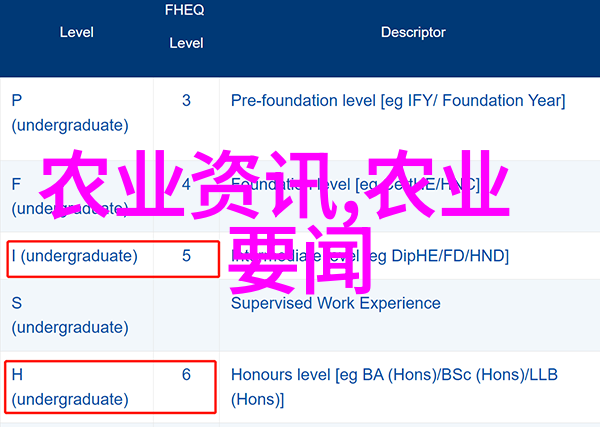Click FHEQ level 6 in red box
600x427 pixels.
pyautogui.click(x=186, y=375)
